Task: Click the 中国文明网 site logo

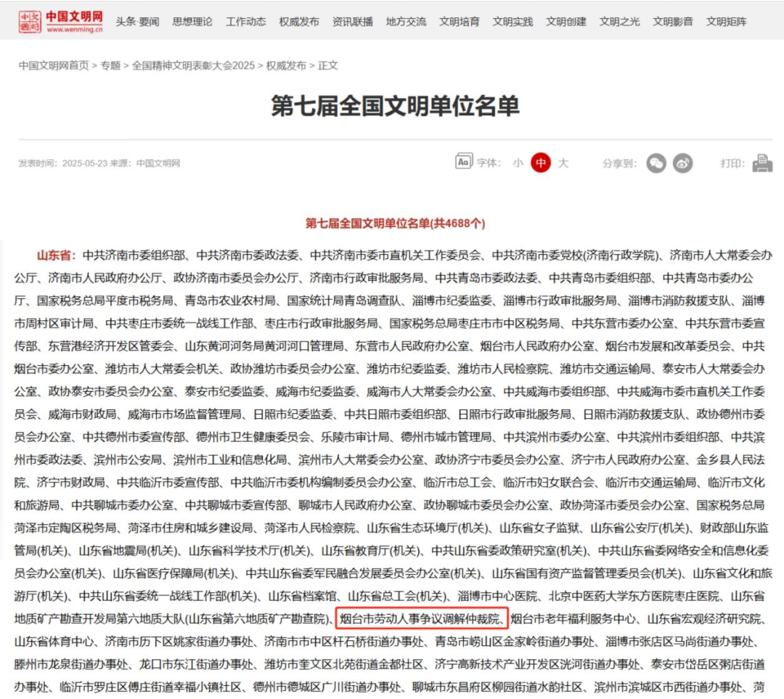Action: coord(60,22)
